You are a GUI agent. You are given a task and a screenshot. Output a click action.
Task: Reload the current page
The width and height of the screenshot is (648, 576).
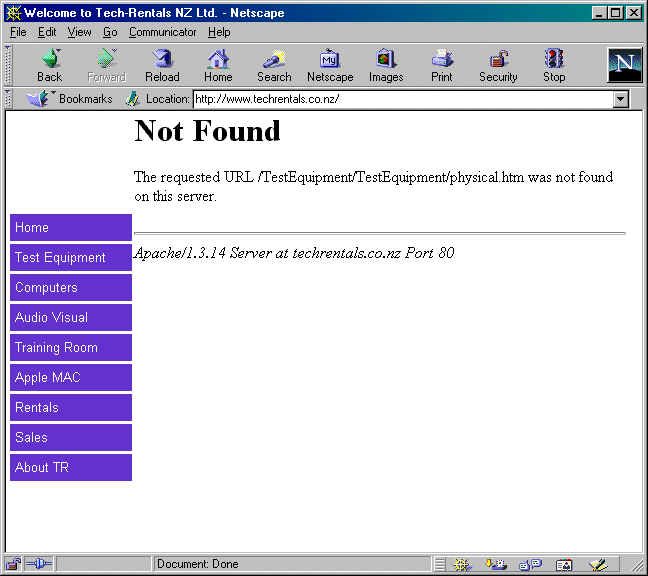click(162, 66)
